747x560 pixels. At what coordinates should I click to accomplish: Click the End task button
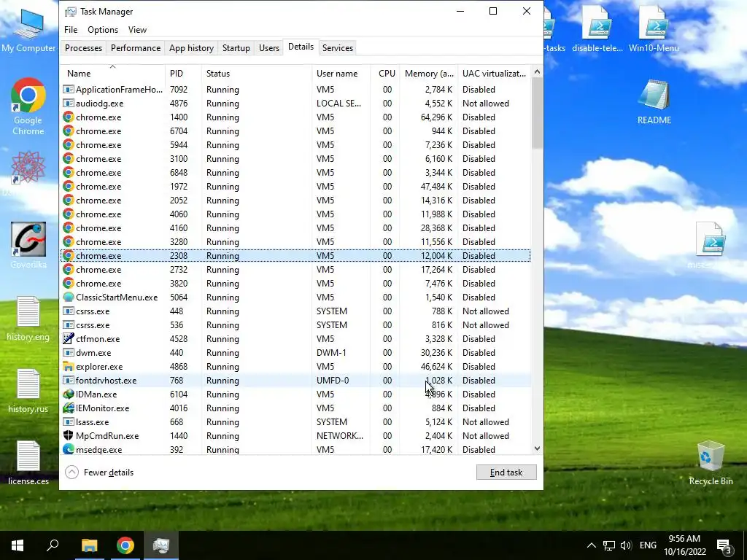506,472
